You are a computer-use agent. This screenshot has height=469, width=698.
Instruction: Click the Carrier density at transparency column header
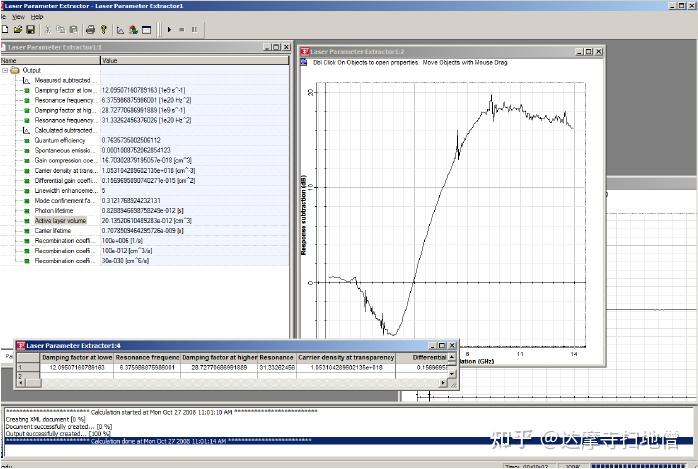tap(347, 357)
